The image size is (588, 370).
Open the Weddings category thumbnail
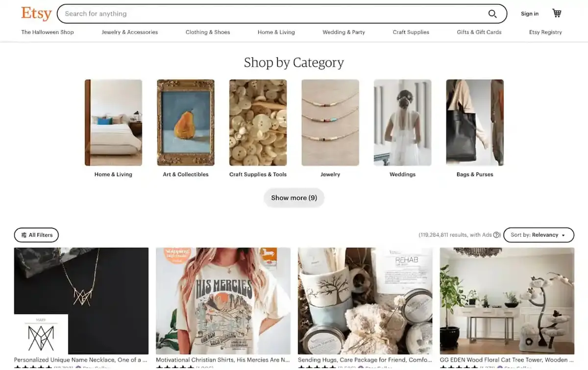[402, 122]
